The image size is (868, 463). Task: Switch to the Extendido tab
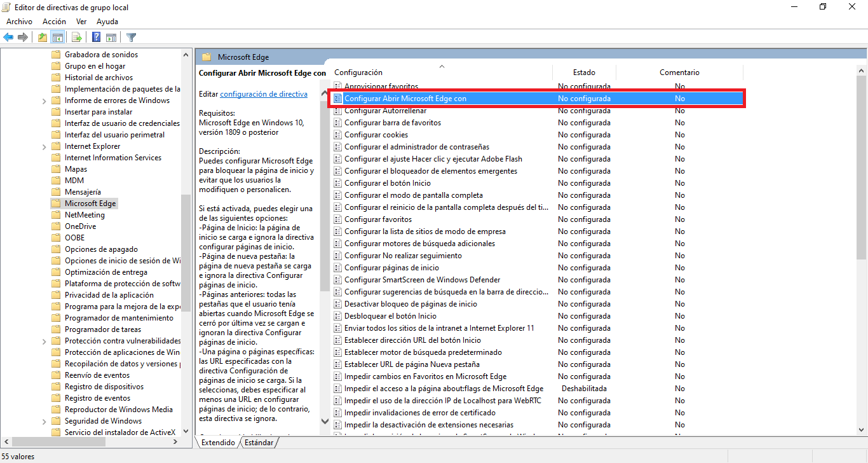[218, 443]
